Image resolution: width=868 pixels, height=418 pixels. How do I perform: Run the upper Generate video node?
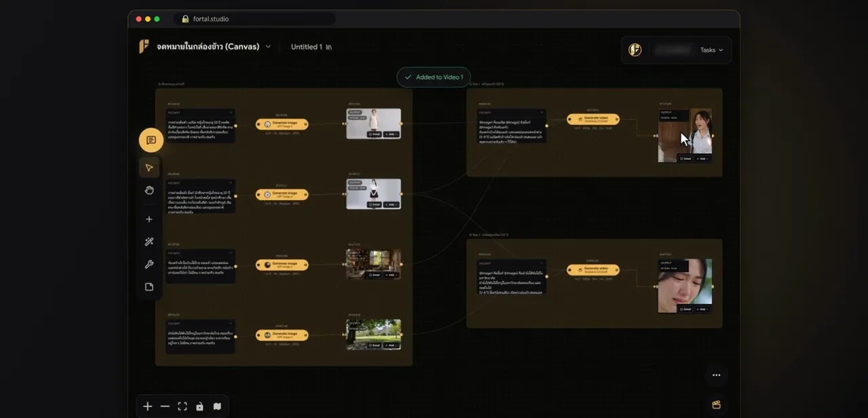click(593, 119)
